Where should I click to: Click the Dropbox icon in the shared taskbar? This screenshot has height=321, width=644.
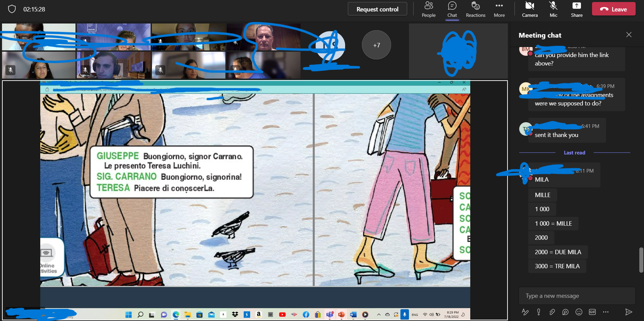235,315
